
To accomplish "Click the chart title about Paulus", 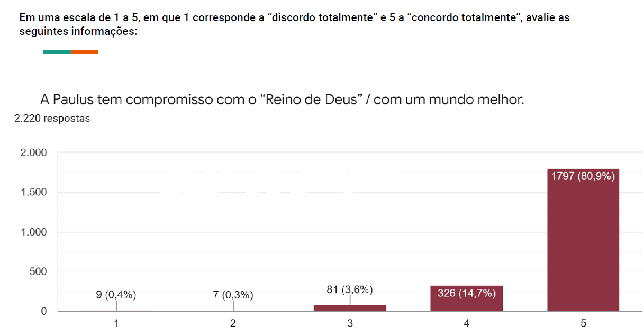I will coord(282,99).
